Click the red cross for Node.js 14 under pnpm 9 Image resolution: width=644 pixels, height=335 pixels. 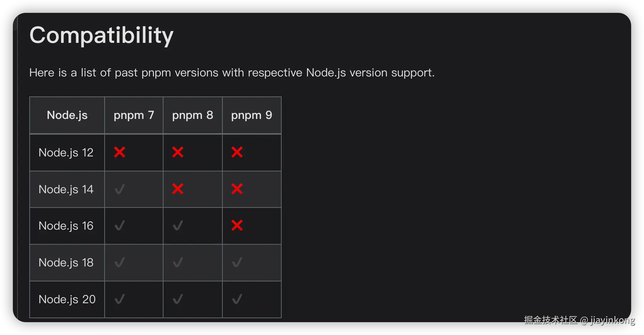(237, 189)
